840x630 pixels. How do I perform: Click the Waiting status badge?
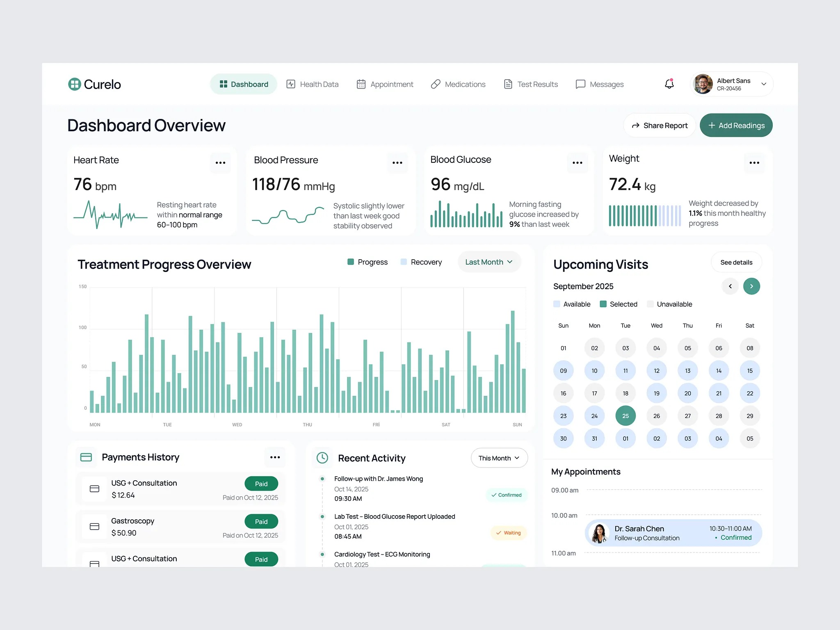[509, 533]
